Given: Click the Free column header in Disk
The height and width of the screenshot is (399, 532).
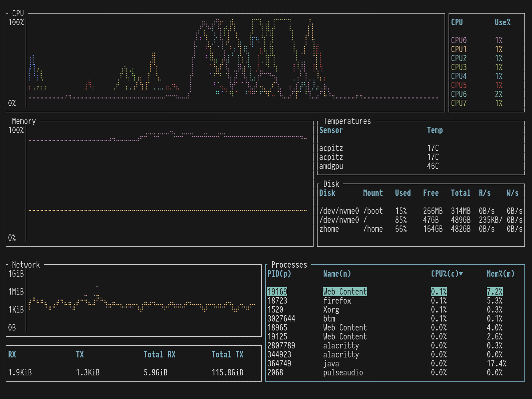Looking at the screenshot, I should [x=431, y=193].
